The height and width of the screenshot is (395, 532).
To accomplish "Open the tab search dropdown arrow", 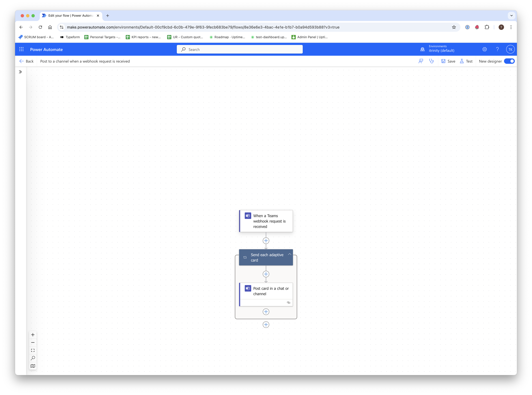I will pyautogui.click(x=511, y=16).
